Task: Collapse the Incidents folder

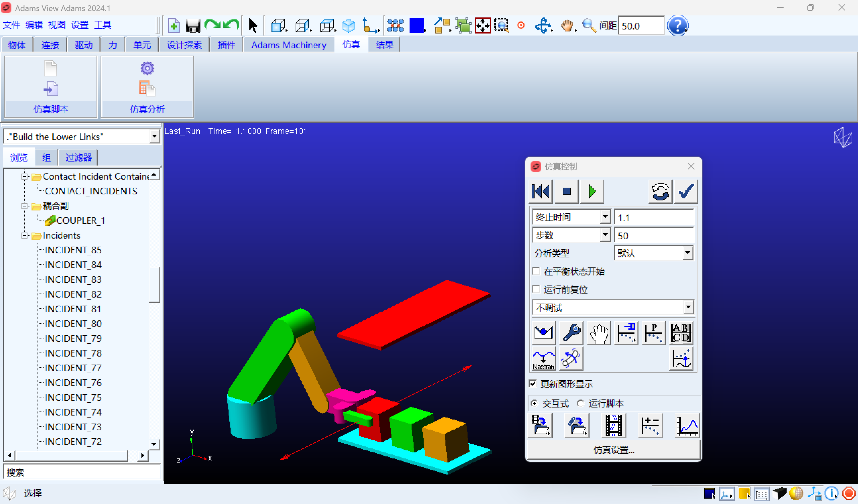Action: [x=24, y=236]
